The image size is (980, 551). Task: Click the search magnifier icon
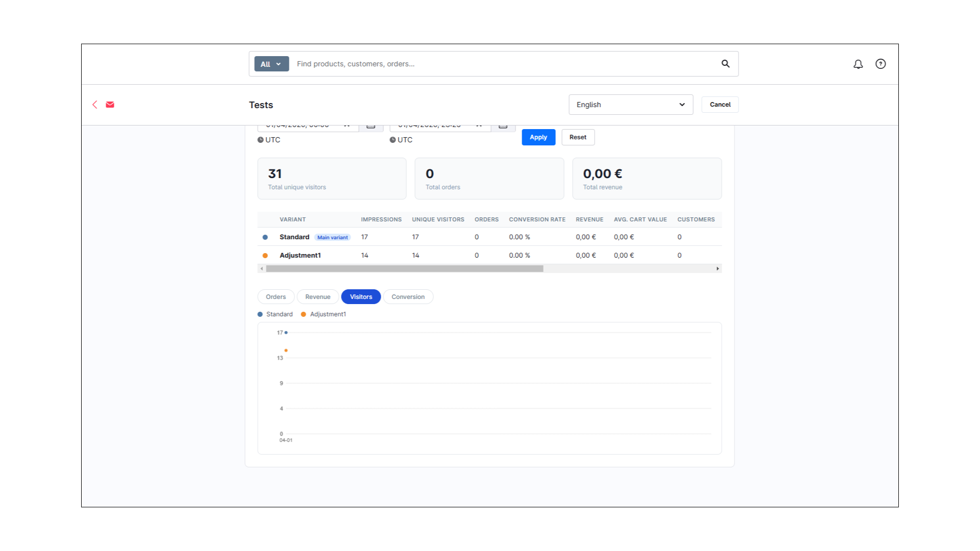pos(725,64)
